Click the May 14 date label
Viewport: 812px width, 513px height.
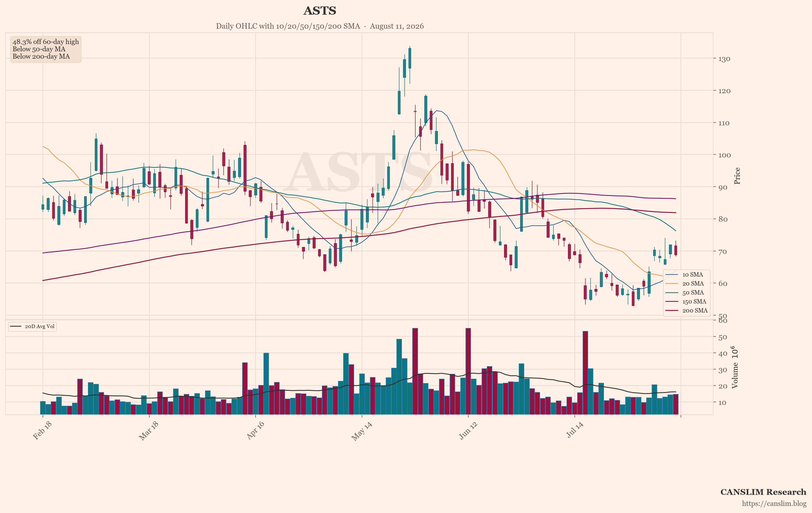click(x=361, y=431)
